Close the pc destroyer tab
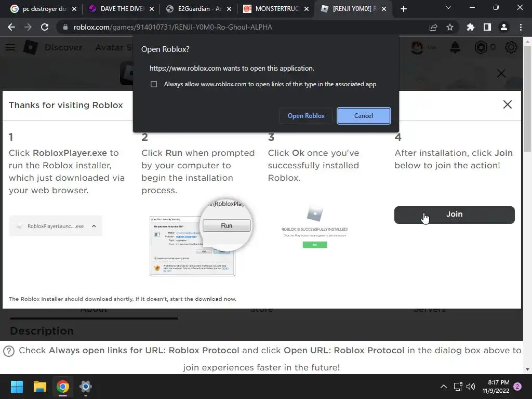This screenshot has width=532, height=399. point(74,9)
